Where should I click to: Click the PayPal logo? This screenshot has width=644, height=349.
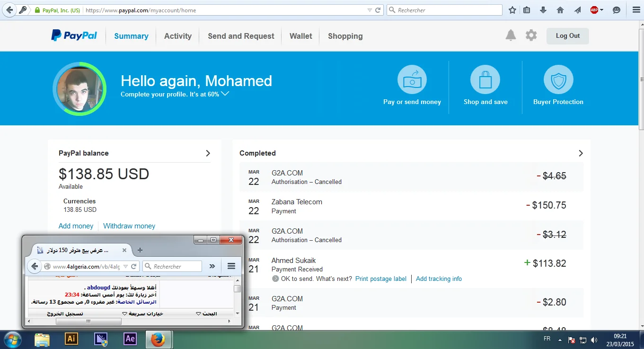74,36
